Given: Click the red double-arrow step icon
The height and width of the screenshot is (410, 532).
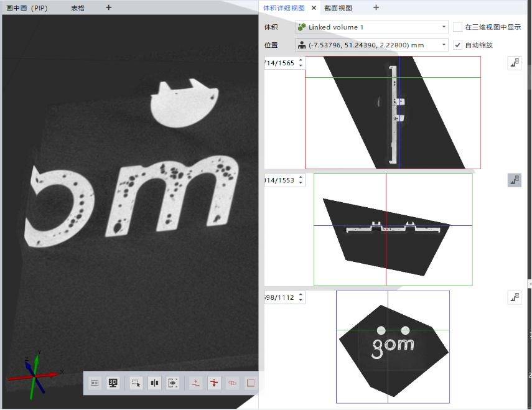Looking at the screenshot, I should pos(214,383).
